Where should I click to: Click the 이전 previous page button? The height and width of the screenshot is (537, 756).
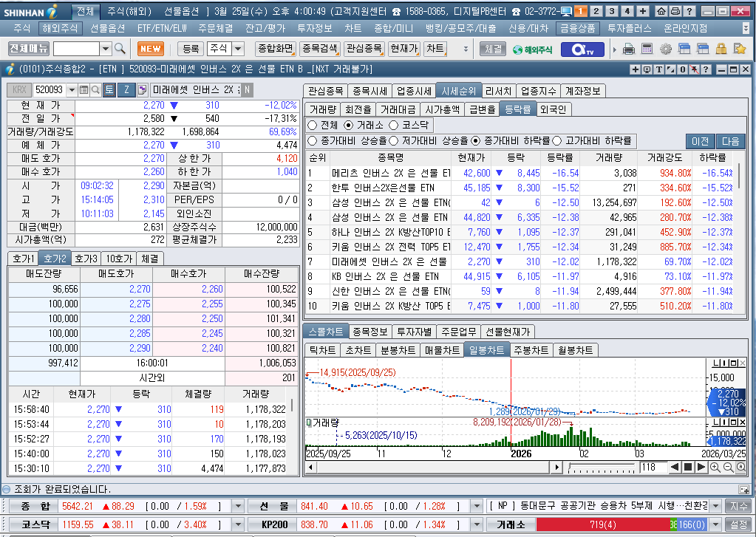701,141
